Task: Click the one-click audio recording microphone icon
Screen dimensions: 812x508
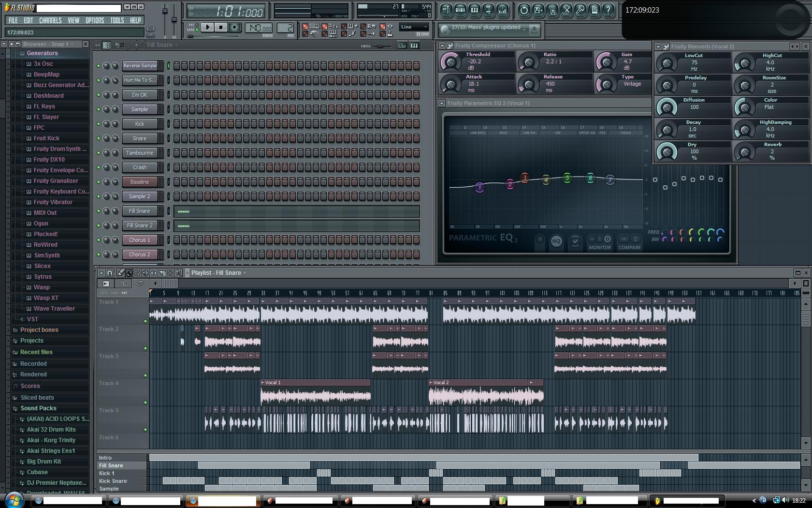Action: 580,10
